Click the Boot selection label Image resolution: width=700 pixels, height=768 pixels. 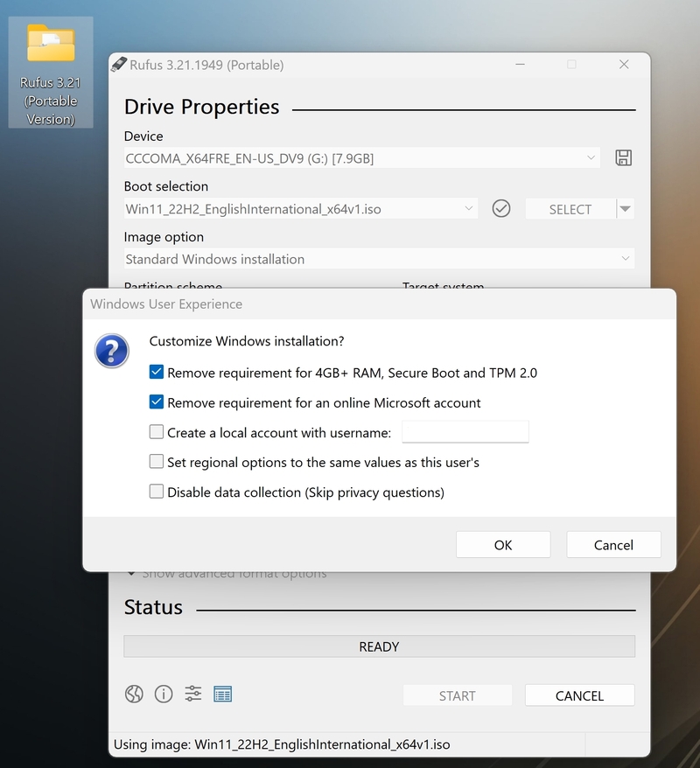pos(166,186)
